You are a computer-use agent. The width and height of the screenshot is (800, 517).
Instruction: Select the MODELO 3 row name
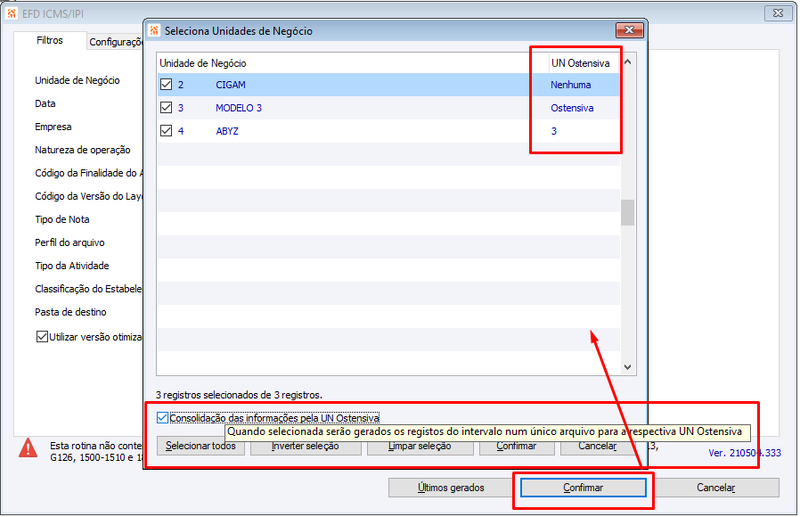[238, 108]
